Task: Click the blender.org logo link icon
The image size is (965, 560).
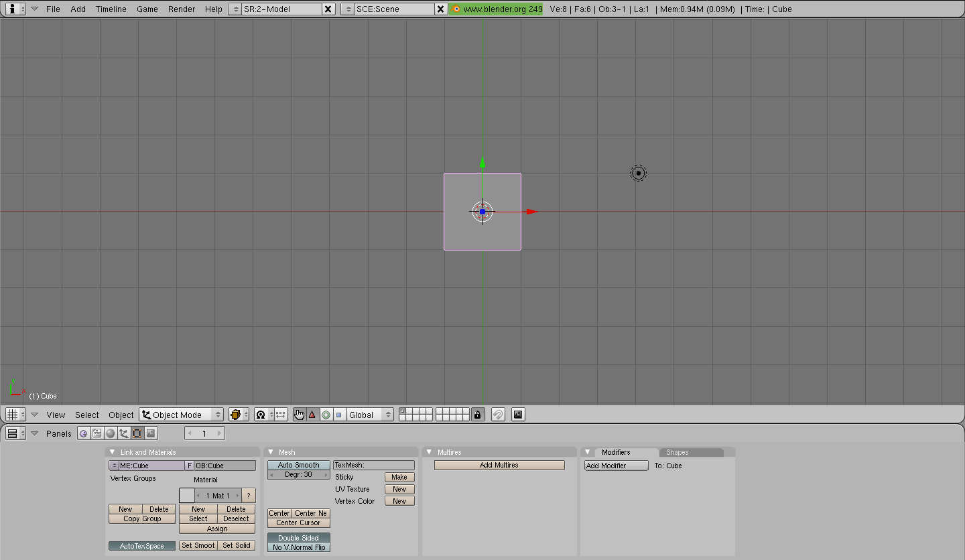Action: click(456, 9)
